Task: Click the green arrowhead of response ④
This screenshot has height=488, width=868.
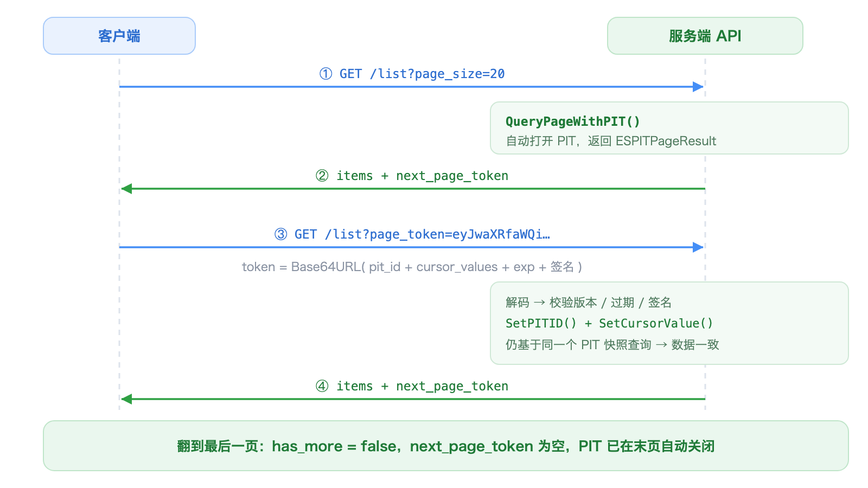Action: point(126,399)
